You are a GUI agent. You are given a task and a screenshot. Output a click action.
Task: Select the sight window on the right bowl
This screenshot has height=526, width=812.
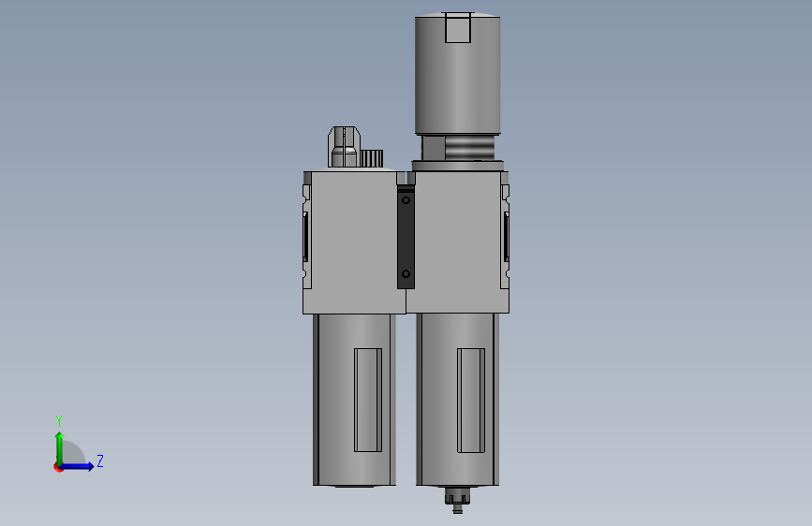tap(471, 401)
